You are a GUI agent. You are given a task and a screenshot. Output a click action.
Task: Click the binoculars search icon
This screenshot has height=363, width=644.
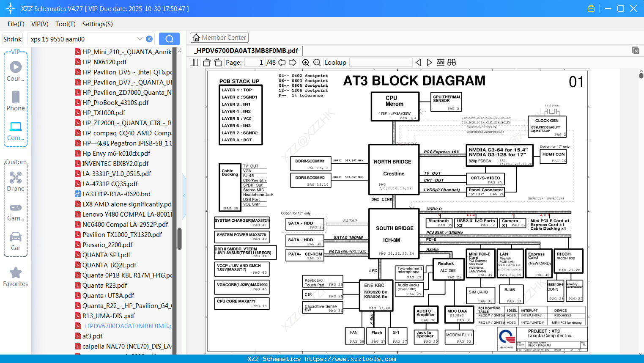pyautogui.click(x=452, y=62)
